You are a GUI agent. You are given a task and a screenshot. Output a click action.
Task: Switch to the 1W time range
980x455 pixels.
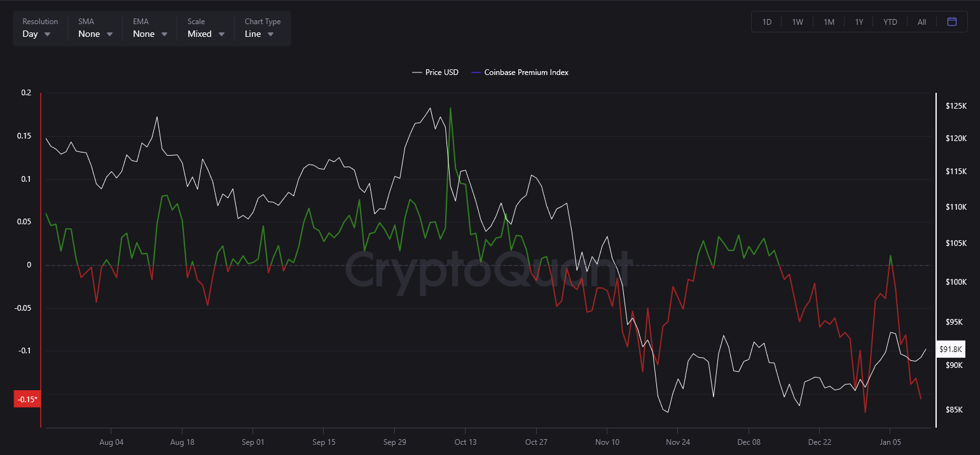(797, 22)
